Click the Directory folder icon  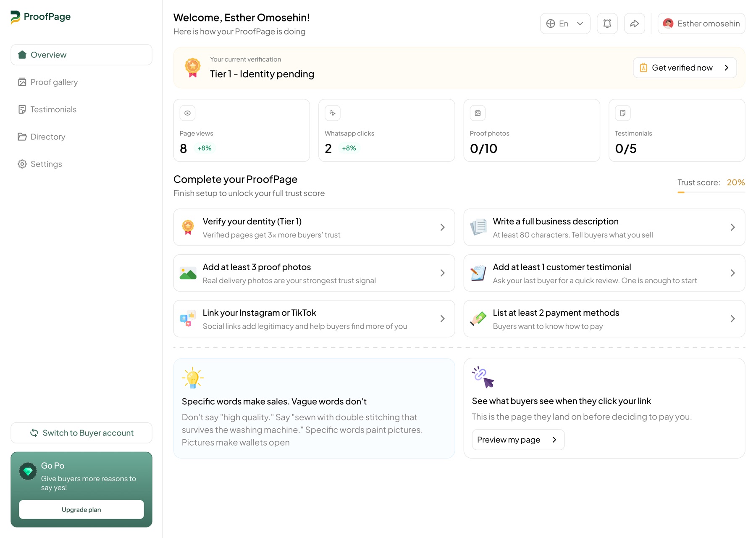click(x=22, y=137)
